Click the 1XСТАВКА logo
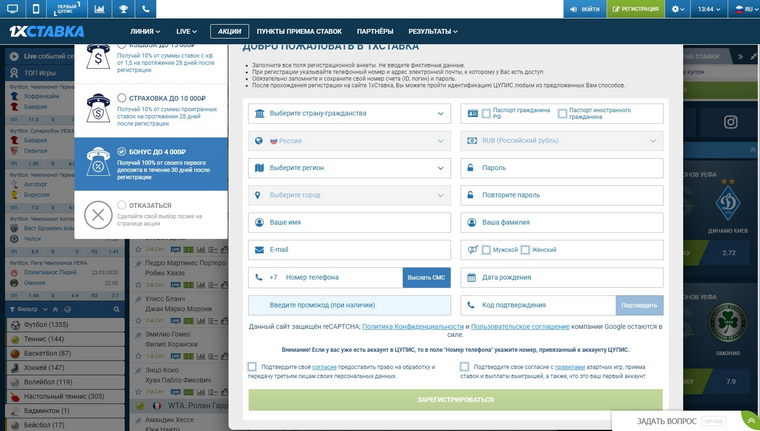 [x=47, y=32]
